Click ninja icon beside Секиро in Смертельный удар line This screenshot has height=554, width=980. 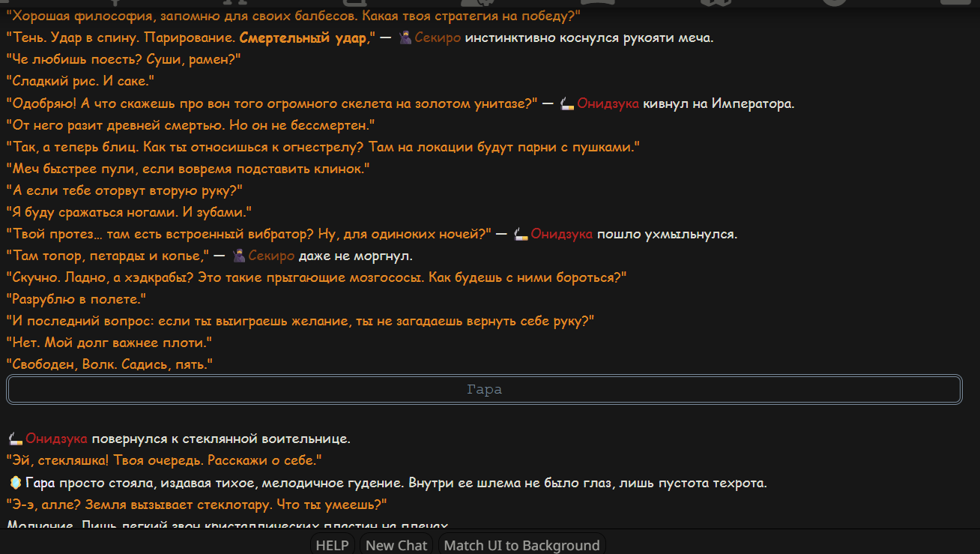click(405, 37)
